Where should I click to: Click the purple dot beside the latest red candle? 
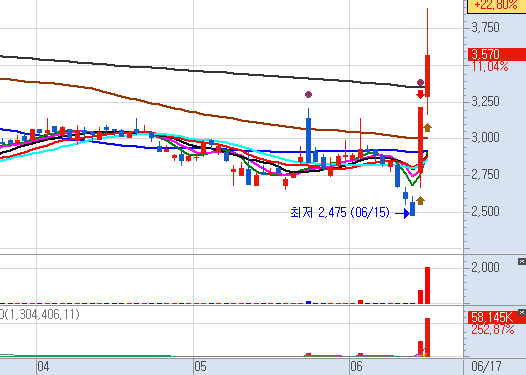[420, 83]
